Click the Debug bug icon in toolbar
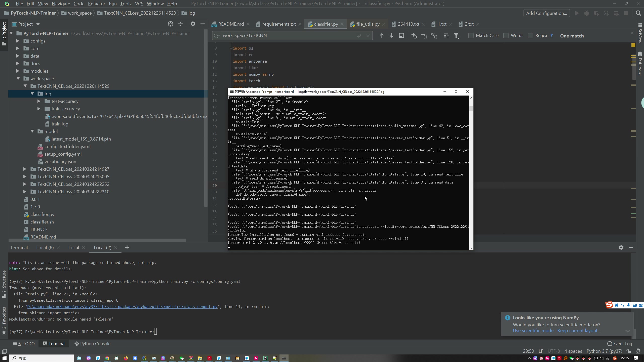The width and height of the screenshot is (644, 362). click(587, 13)
